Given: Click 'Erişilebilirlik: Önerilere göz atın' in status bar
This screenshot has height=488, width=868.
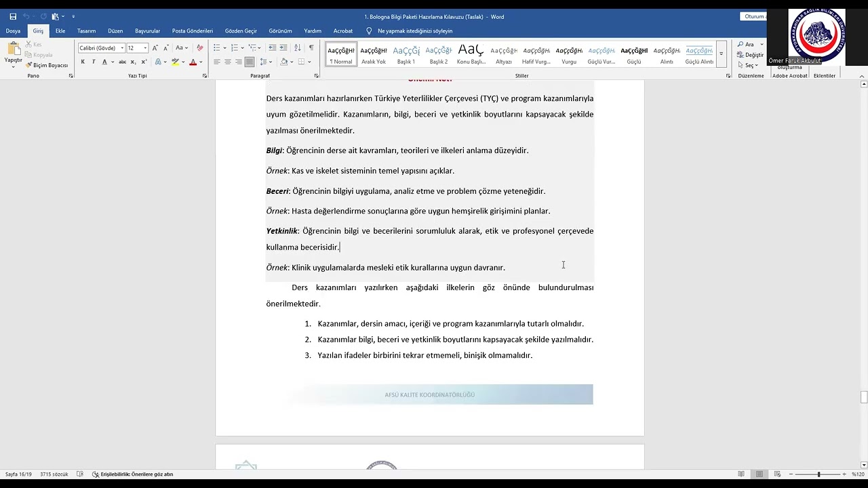Looking at the screenshot, I should (132, 474).
